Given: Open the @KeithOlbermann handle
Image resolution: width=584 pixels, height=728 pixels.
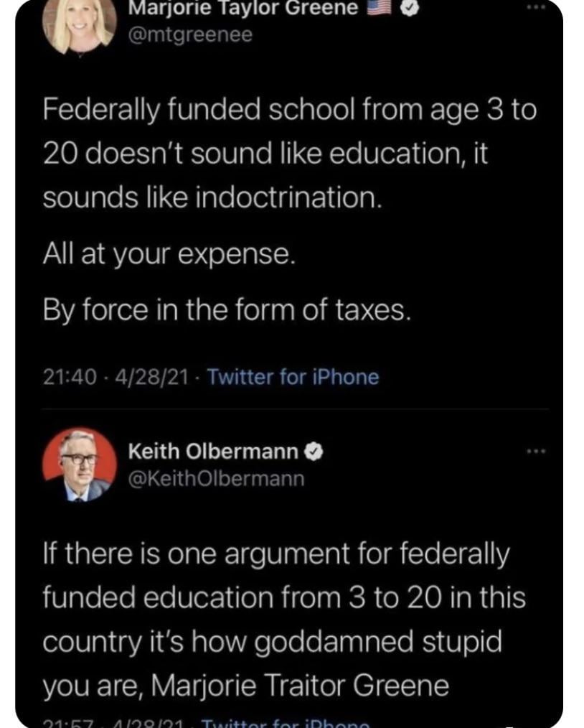Looking at the screenshot, I should [x=216, y=477].
